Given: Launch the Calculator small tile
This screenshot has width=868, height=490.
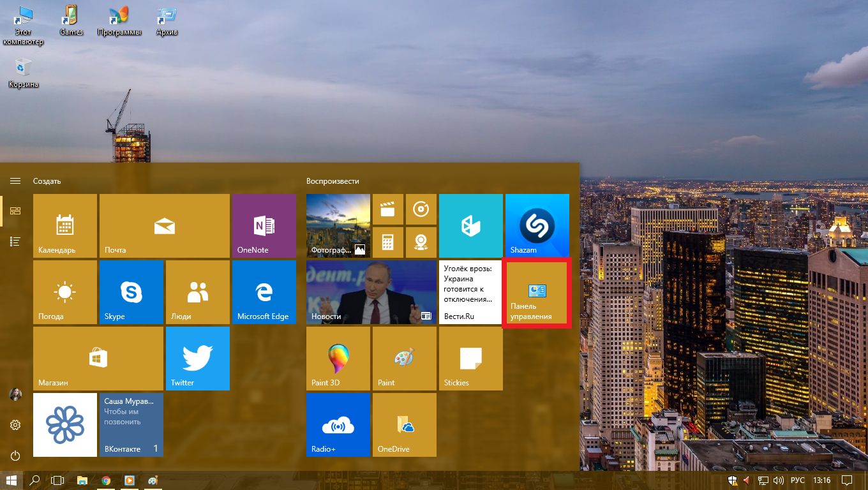Looking at the screenshot, I should coord(388,242).
